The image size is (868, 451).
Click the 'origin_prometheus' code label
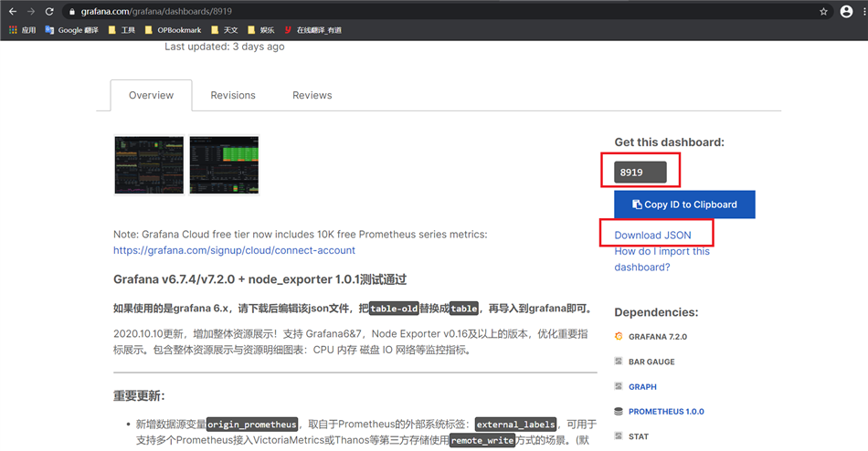[x=252, y=425]
